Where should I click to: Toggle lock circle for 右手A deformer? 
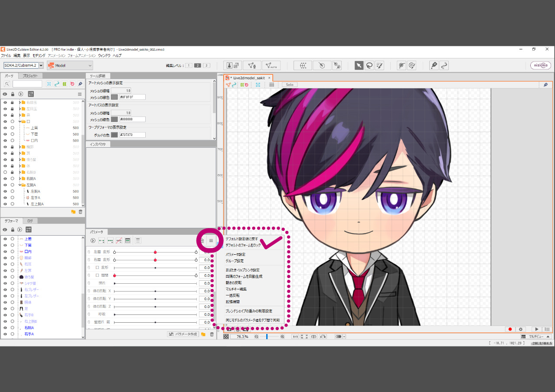click(x=13, y=334)
